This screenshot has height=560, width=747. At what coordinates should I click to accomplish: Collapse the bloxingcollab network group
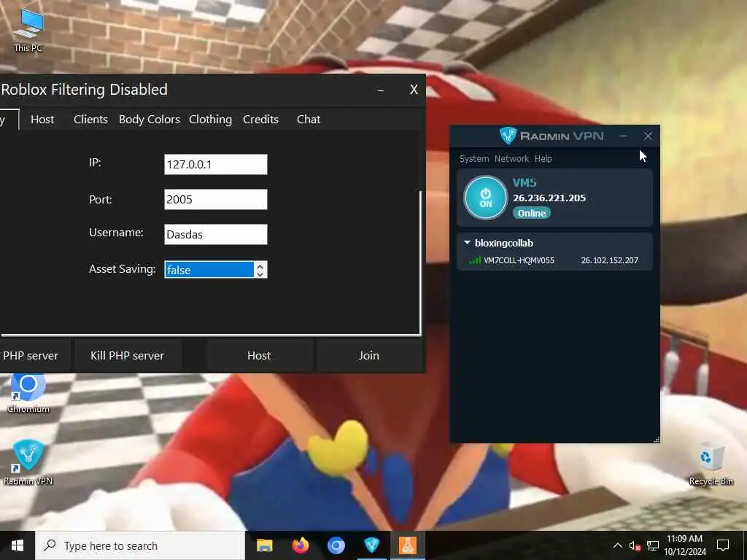click(x=468, y=243)
